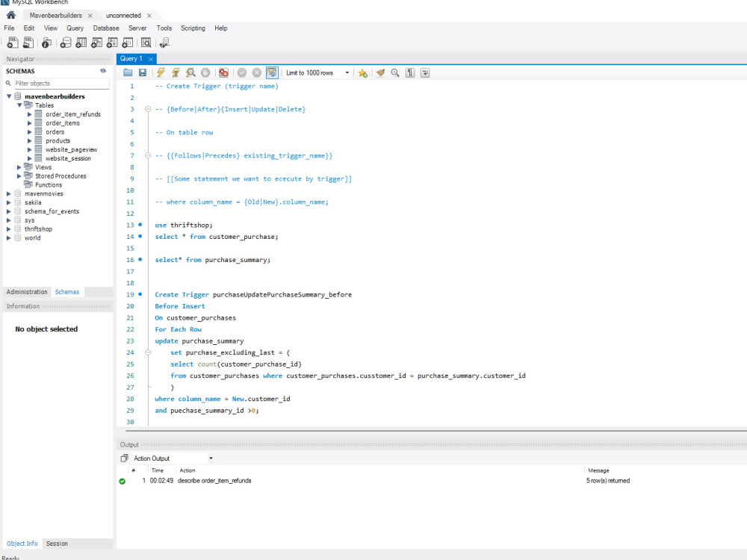Click the Filter objects search field
The width and height of the screenshot is (747, 560).
61,84
